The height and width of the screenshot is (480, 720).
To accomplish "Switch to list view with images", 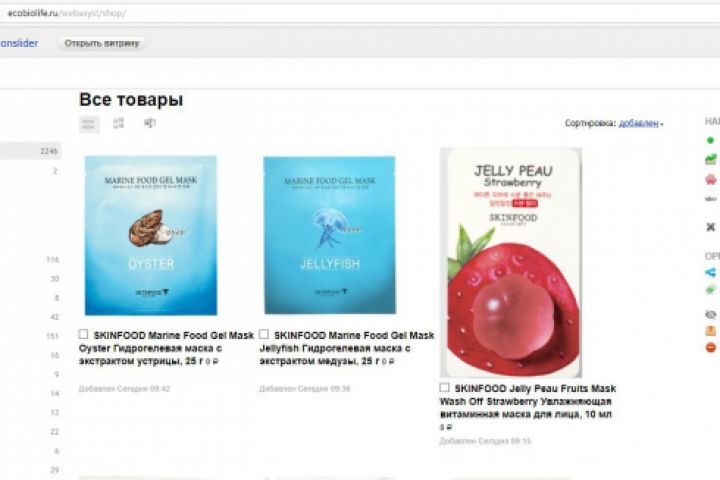I will click(118, 123).
